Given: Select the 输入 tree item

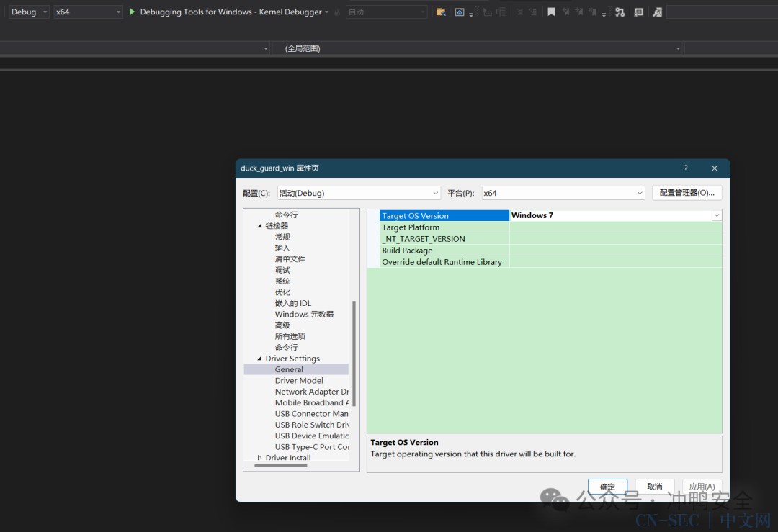Looking at the screenshot, I should (x=283, y=248).
